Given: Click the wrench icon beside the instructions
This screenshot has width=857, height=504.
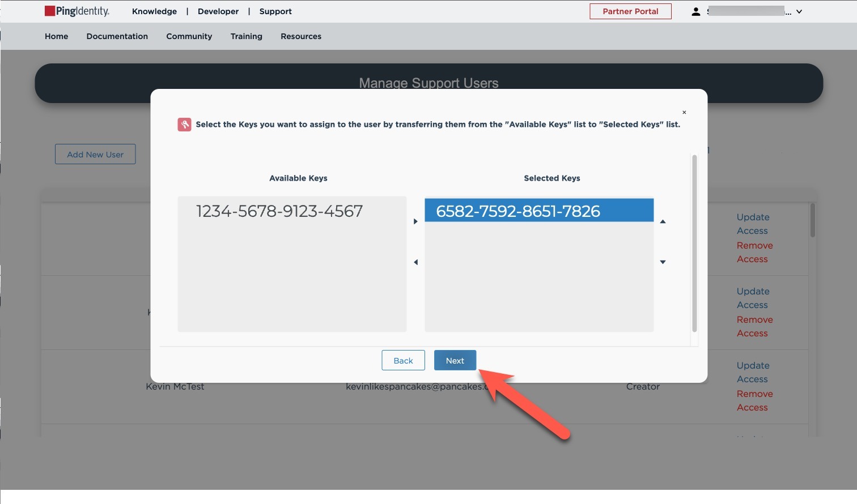Looking at the screenshot, I should pos(184,125).
